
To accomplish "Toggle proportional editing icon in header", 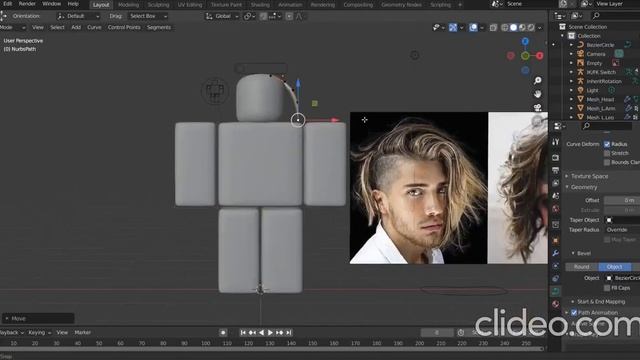I will point(289,16).
